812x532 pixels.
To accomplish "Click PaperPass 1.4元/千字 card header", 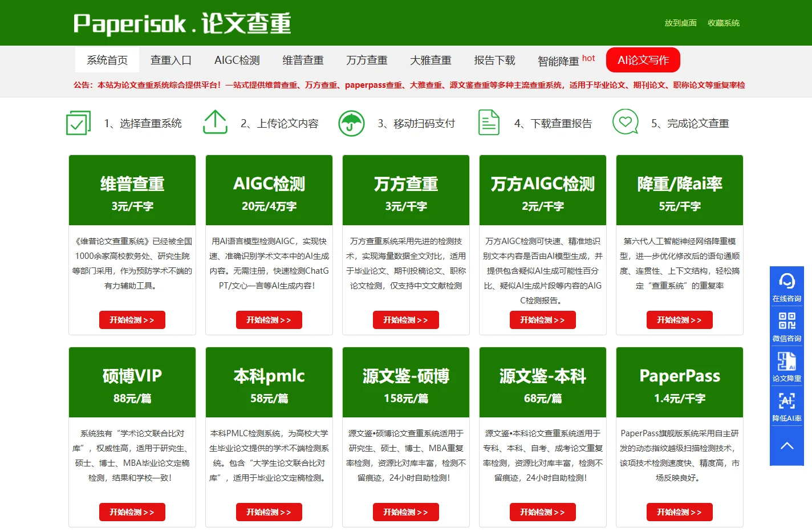I will [x=680, y=383].
